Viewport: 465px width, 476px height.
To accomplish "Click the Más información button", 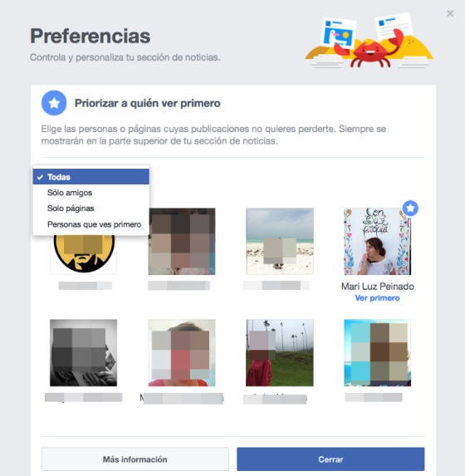I will (x=135, y=459).
